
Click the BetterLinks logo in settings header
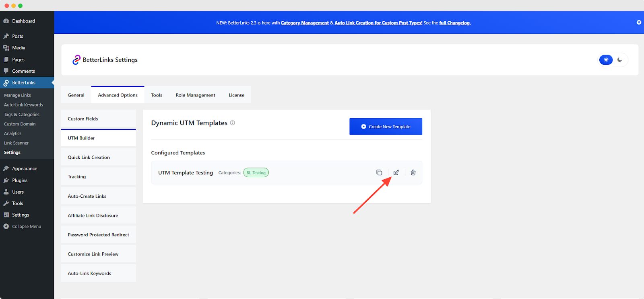pyautogui.click(x=76, y=60)
